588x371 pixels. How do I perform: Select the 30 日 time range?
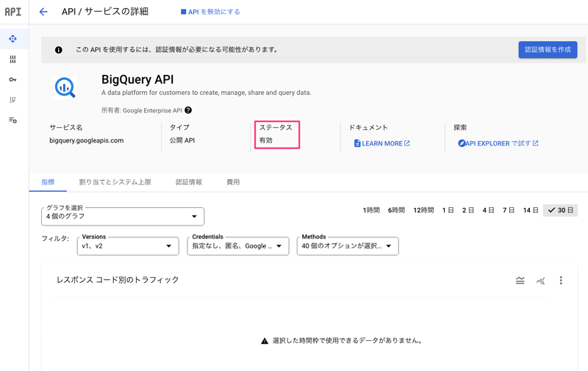click(560, 210)
